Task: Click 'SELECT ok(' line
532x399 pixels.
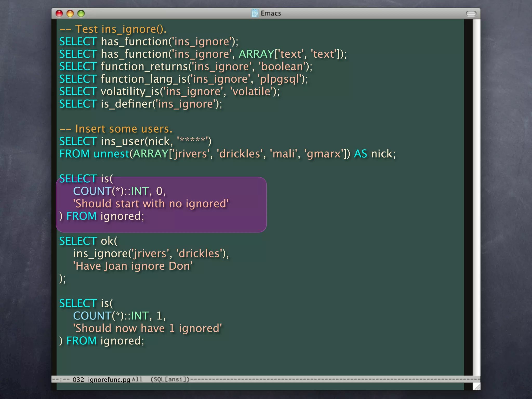Action: [x=88, y=241]
